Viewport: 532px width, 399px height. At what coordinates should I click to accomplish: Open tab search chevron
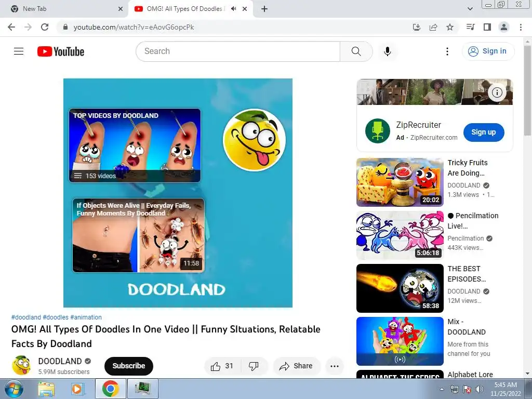(x=470, y=9)
